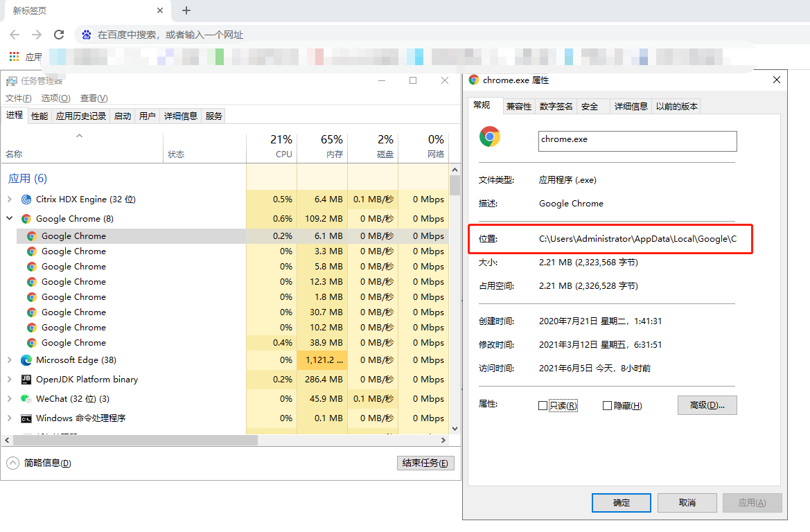Collapse to 简略信息 view
The width and height of the screenshot is (810, 532).
(x=11, y=463)
